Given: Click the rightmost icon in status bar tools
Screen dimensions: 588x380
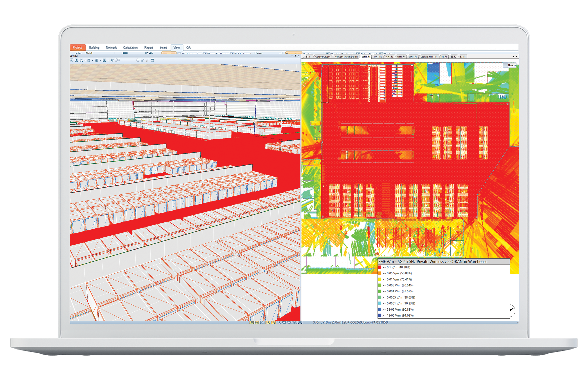Looking at the screenshot, I should click(x=300, y=322).
